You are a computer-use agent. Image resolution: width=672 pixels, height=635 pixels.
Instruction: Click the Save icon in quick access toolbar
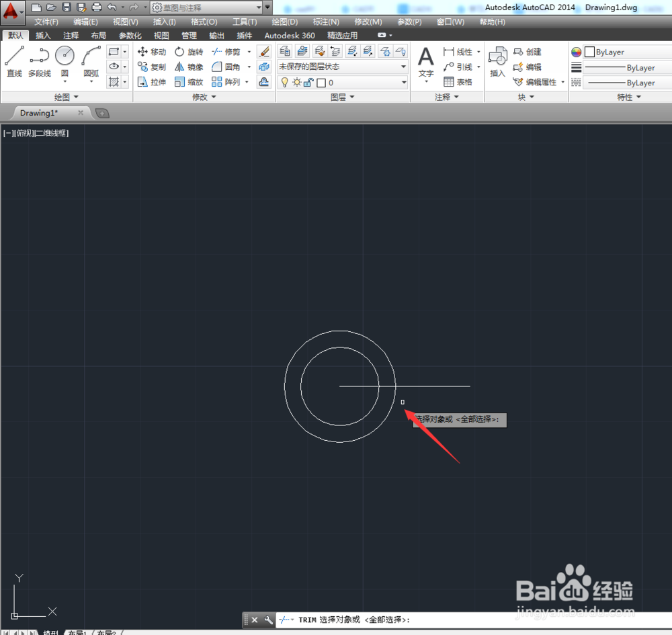click(67, 7)
